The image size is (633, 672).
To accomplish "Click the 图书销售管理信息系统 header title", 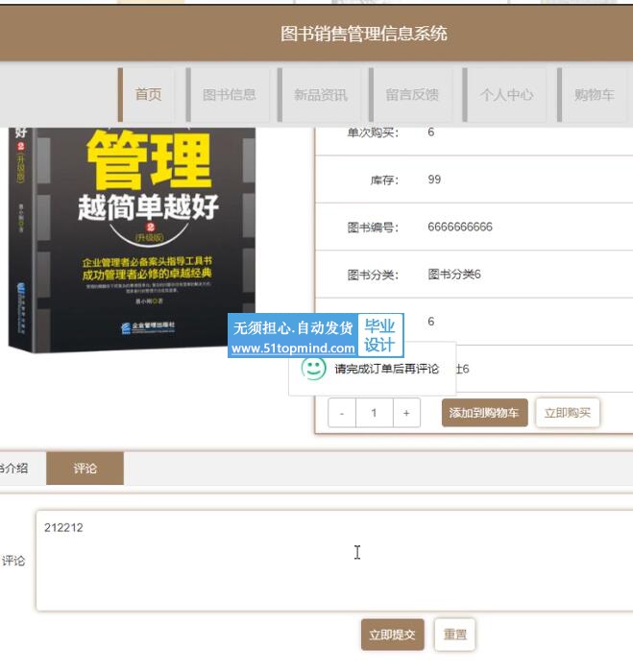I will [364, 34].
